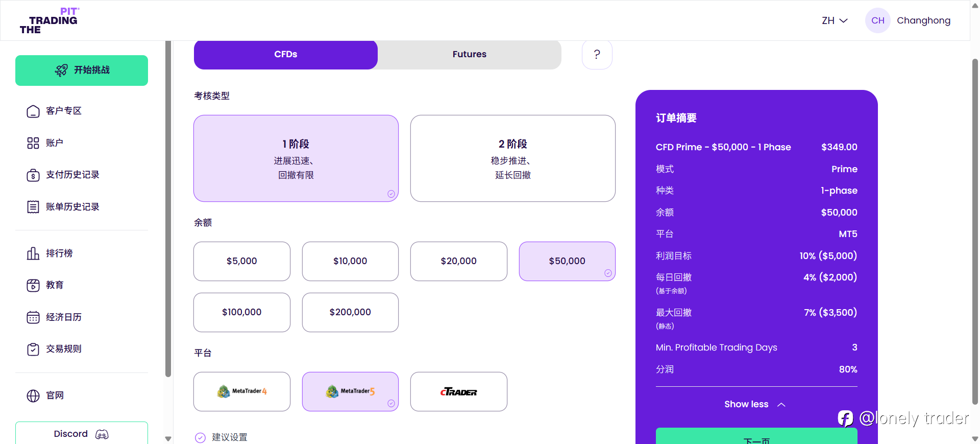Open 官网 link
980x444 pixels.
pos(55,396)
